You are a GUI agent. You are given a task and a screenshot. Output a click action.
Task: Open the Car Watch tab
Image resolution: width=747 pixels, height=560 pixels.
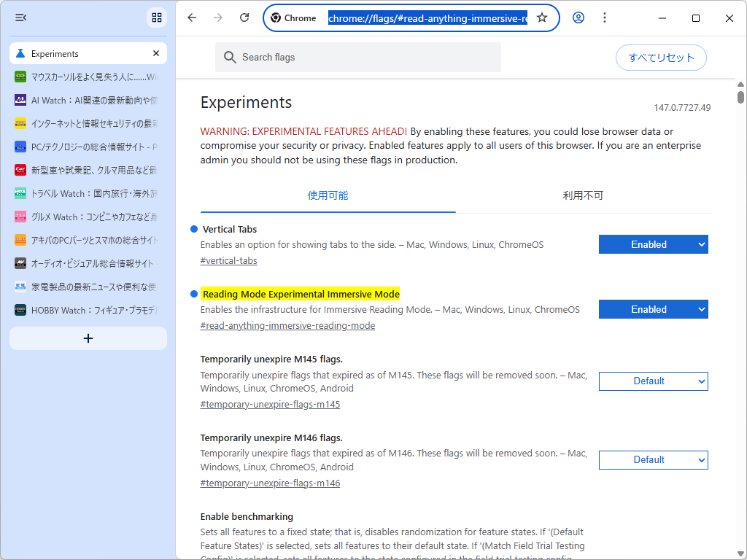point(21,170)
